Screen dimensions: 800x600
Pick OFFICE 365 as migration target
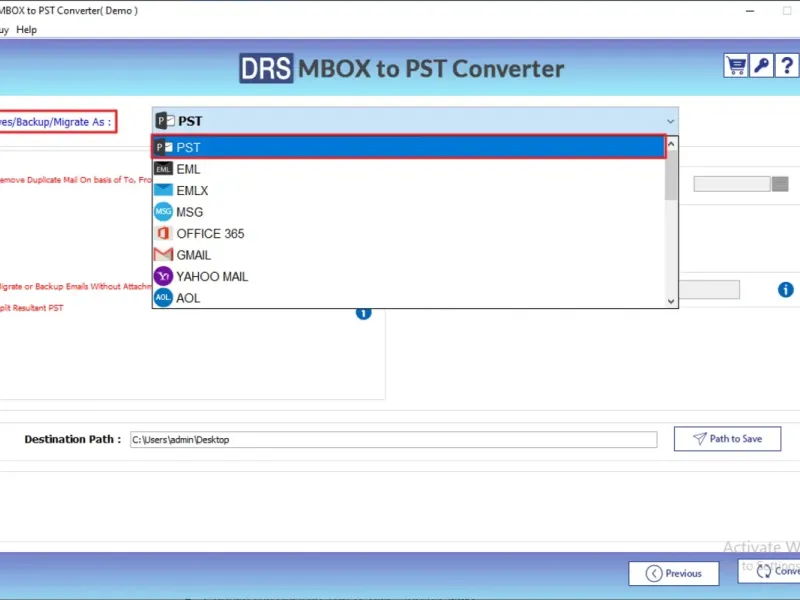(x=409, y=233)
